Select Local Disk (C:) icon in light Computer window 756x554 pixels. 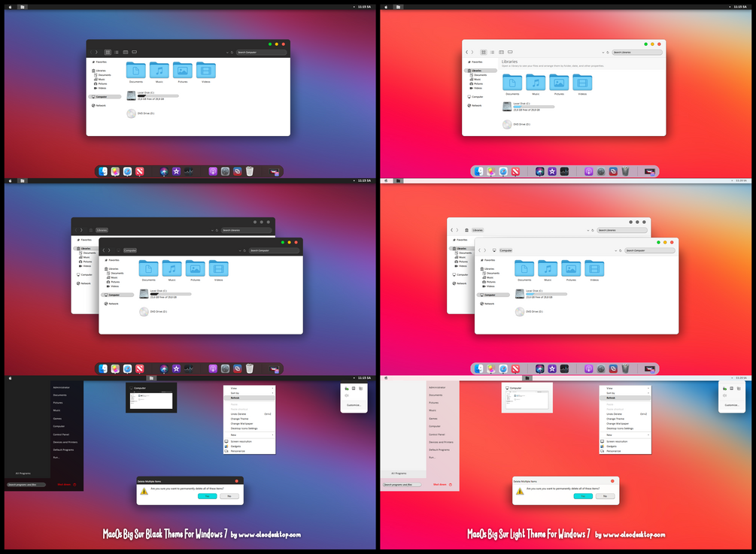pyautogui.click(x=519, y=294)
